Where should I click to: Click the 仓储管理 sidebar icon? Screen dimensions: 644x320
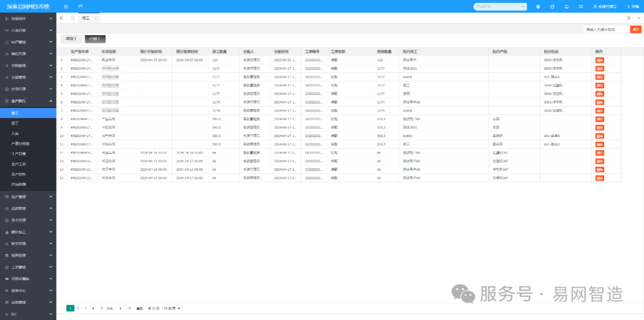7,77
